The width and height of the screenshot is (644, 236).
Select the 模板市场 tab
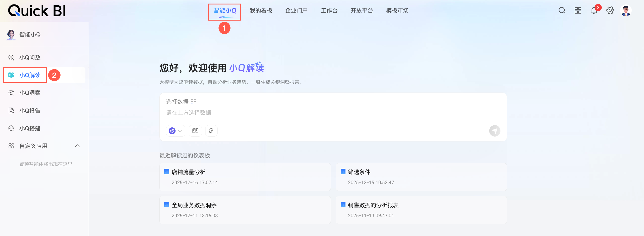tap(397, 11)
